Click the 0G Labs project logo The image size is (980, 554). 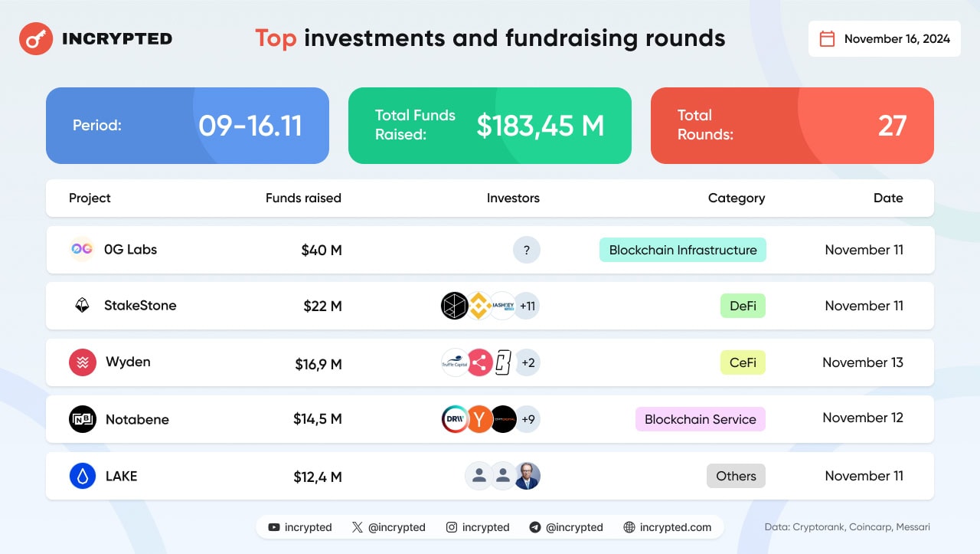tap(81, 249)
